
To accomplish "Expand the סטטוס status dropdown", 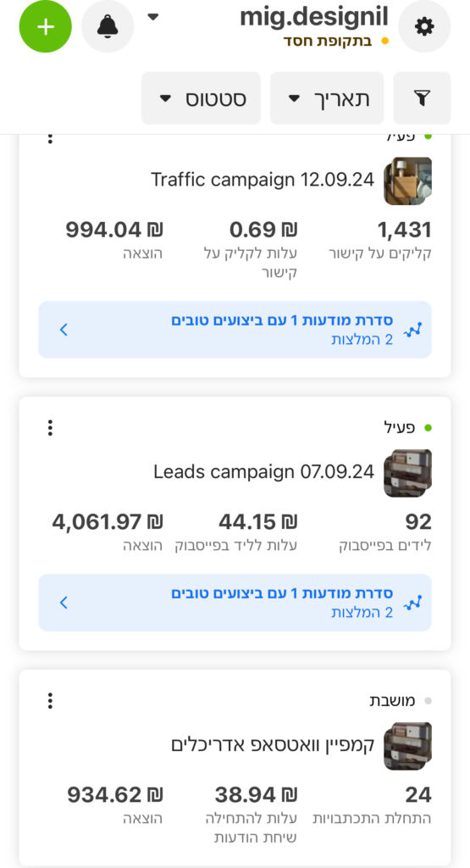I will point(202,98).
